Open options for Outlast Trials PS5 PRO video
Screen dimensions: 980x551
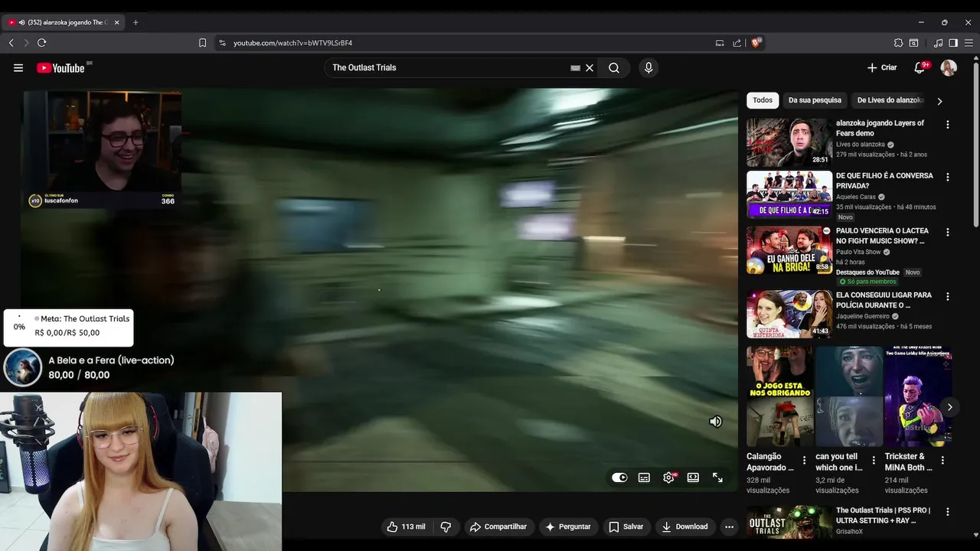pyautogui.click(x=948, y=512)
